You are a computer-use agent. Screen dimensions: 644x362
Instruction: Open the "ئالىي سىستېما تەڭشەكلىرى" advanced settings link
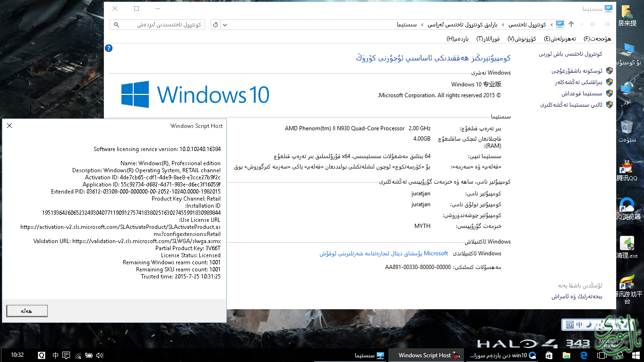(x=571, y=105)
